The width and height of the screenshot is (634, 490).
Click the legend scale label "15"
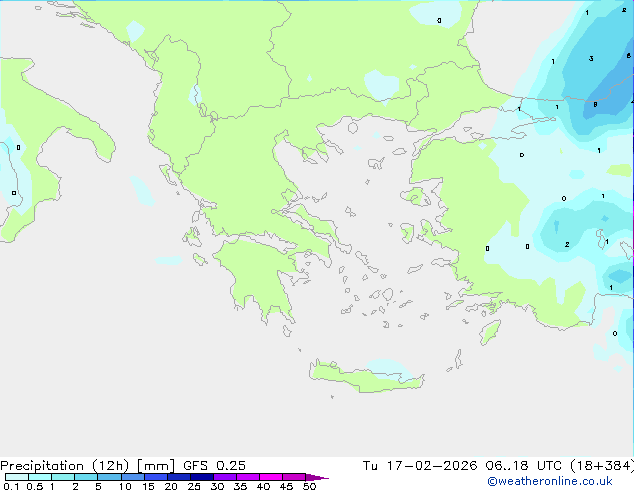point(148,486)
